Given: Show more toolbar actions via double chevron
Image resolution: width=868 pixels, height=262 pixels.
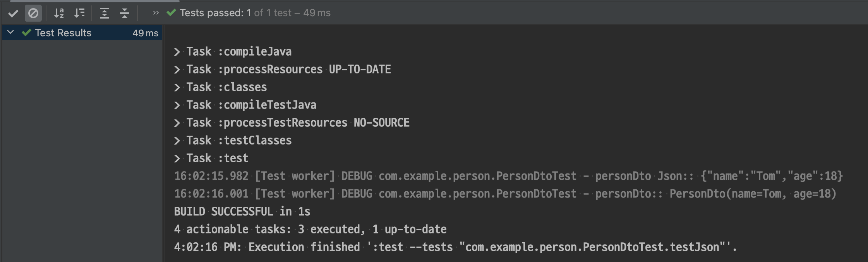Looking at the screenshot, I should (x=156, y=13).
